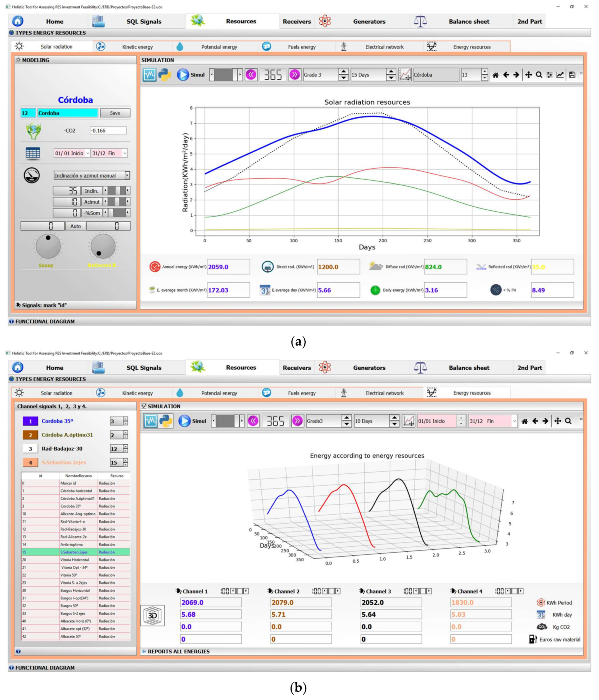Click the save figure disk icon
Screen dimensions: 599x700
pos(572,75)
